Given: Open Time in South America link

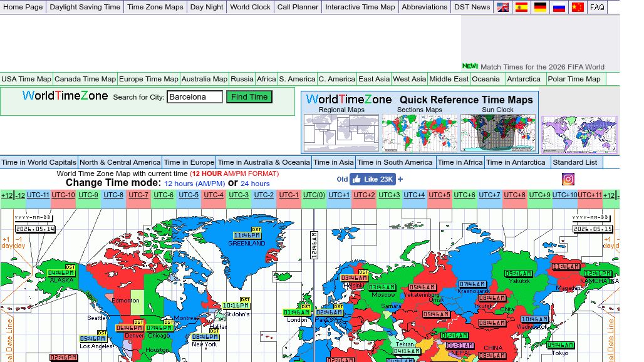Looking at the screenshot, I should pos(395,162).
